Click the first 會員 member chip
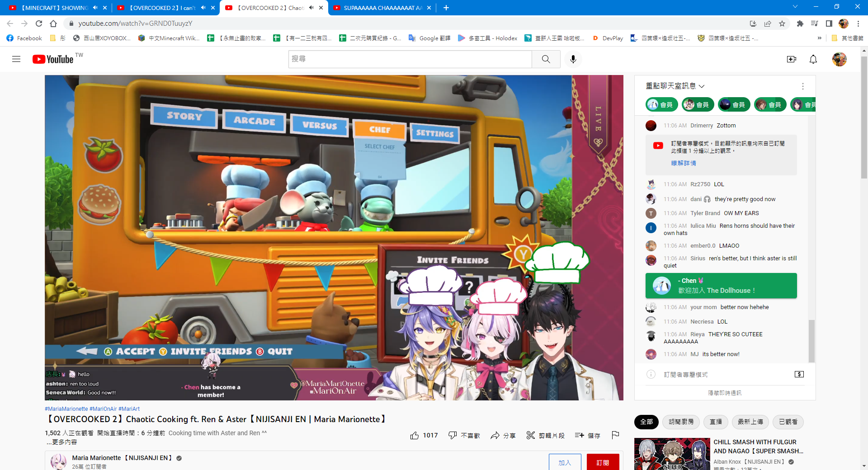The height and width of the screenshot is (470, 868). pos(661,105)
